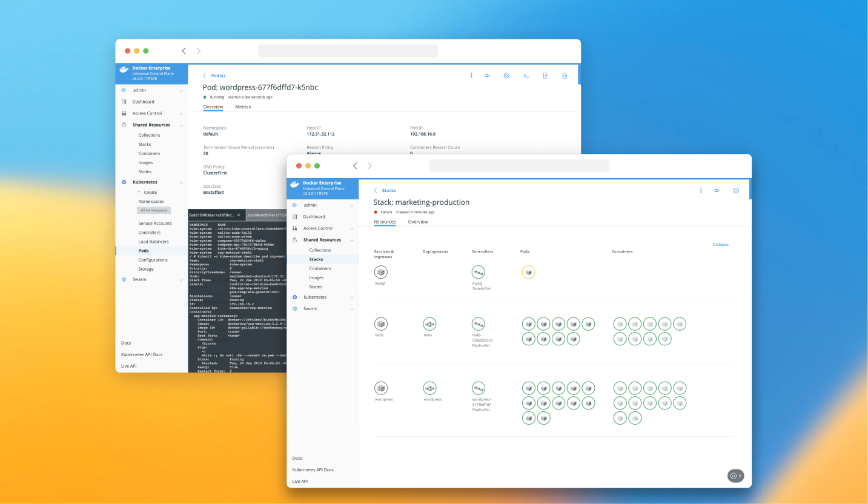Image resolution: width=868 pixels, height=504 pixels.
Task: Open the Overview tab of marketing-production stack
Action: coord(418,222)
